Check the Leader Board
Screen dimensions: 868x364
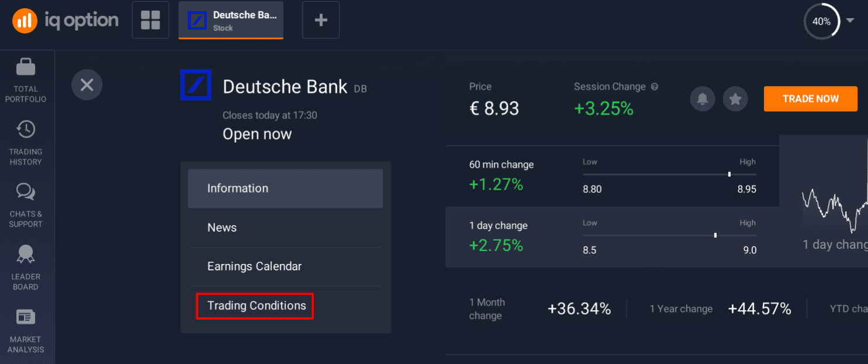tap(26, 266)
